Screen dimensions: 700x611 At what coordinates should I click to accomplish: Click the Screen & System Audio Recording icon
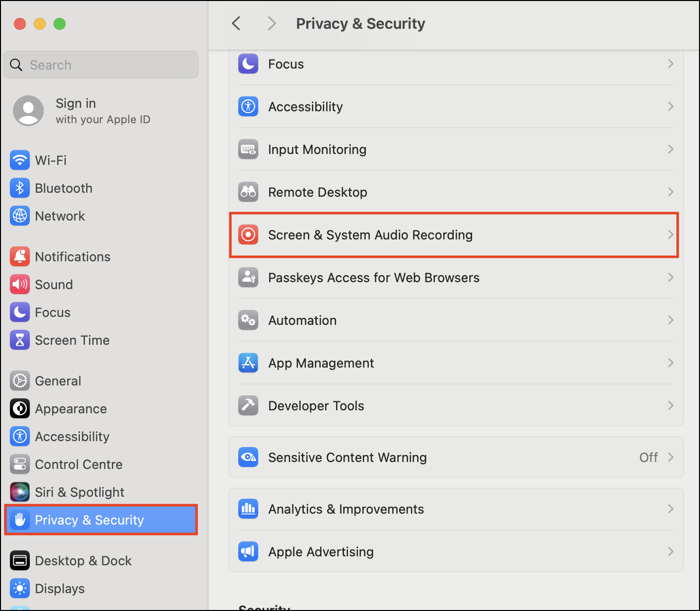(248, 234)
